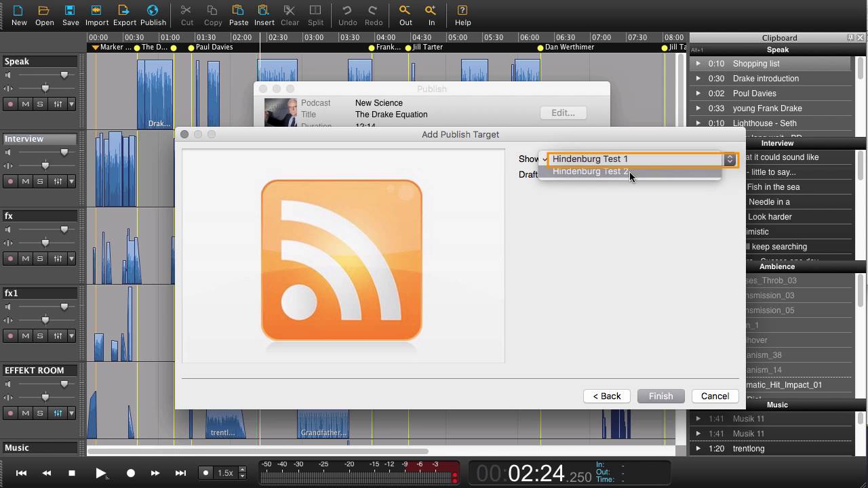Solo the Speak track
The width and height of the screenshot is (868, 488).
pos(40,104)
